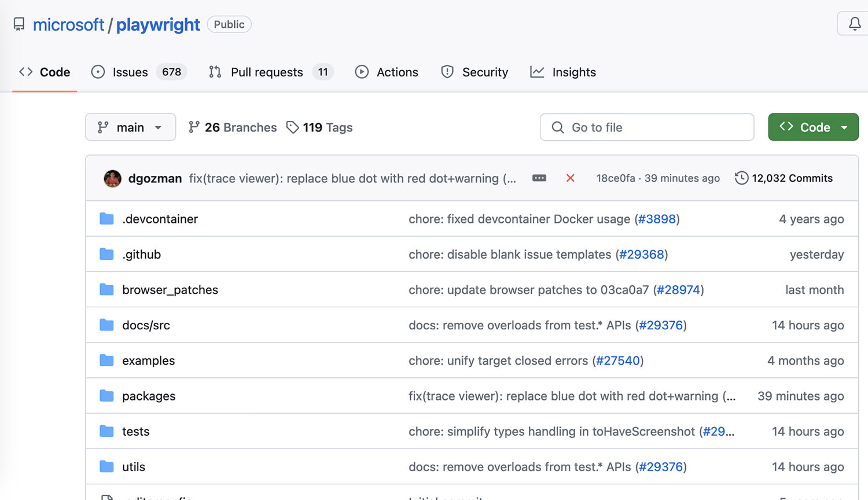Click the examples folder icon

point(106,361)
